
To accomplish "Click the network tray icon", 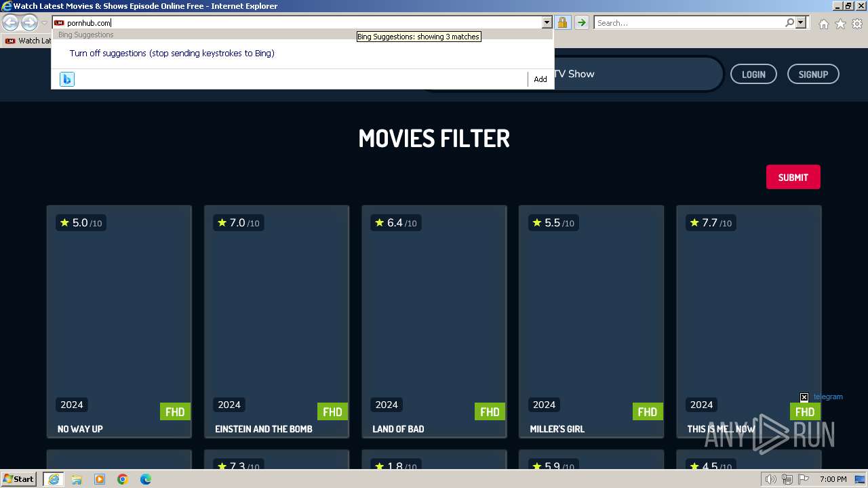I will 787,479.
